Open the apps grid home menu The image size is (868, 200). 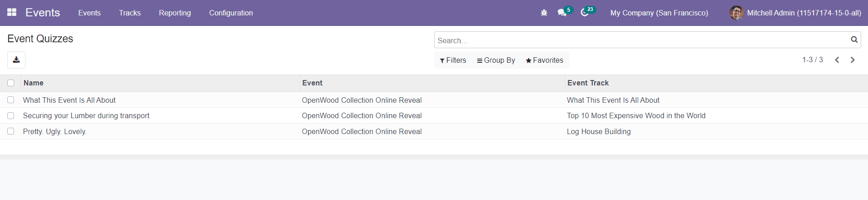[x=12, y=12]
